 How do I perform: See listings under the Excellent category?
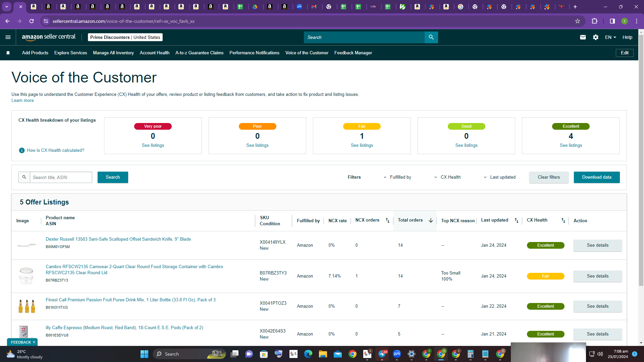[571, 145]
